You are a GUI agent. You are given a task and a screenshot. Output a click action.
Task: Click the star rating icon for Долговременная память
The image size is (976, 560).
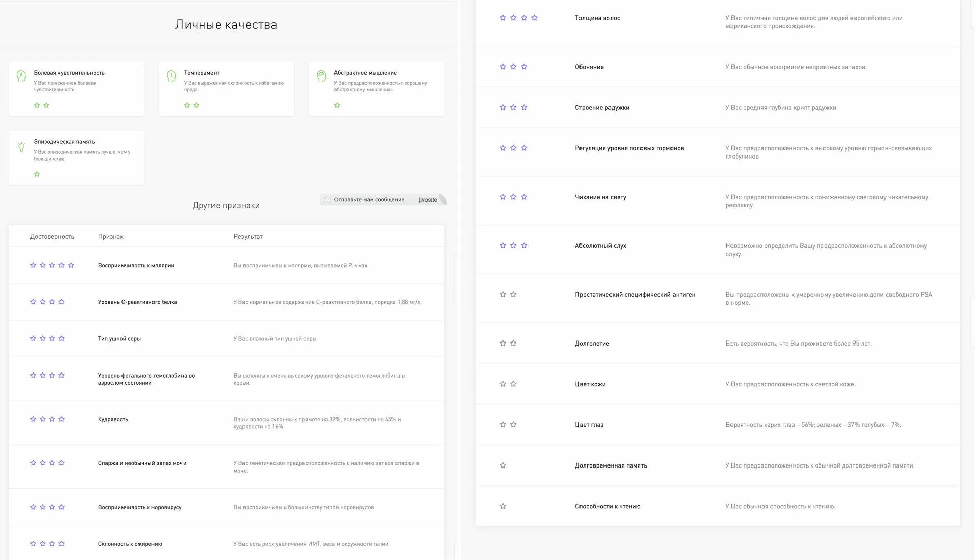503,465
